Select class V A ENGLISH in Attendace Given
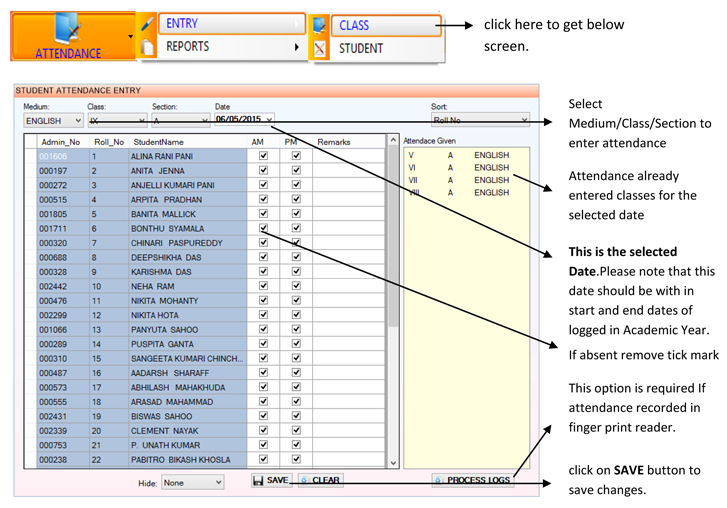This screenshot has height=508, width=727. click(459, 155)
